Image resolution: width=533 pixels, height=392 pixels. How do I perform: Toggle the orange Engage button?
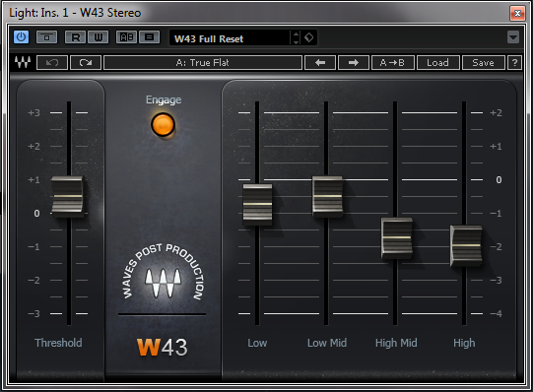point(163,125)
